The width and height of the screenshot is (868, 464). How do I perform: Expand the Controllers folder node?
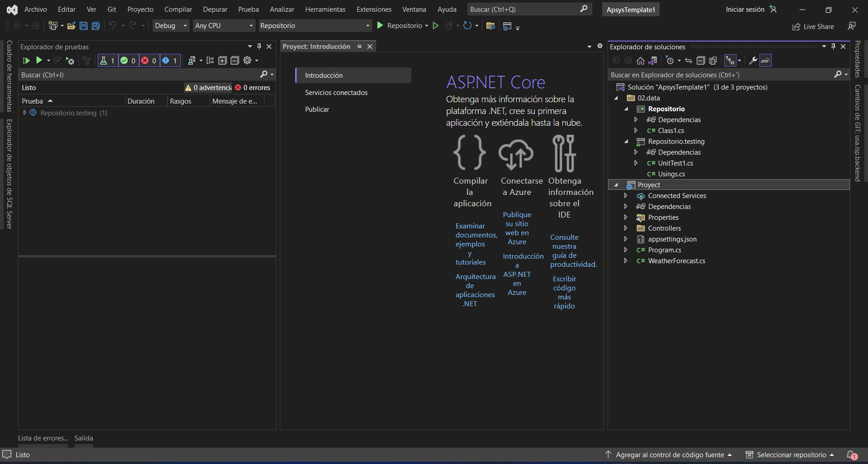tap(626, 228)
